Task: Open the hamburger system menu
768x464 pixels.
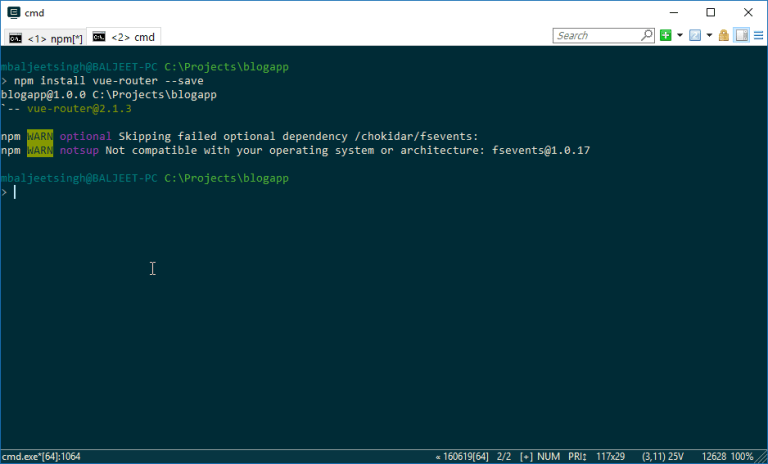Action: pyautogui.click(x=758, y=35)
